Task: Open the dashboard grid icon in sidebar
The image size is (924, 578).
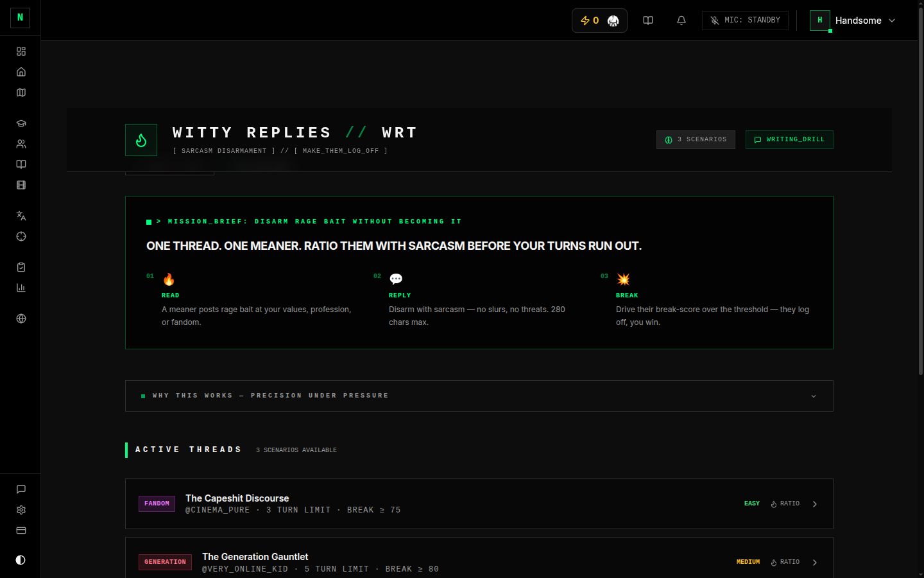Action: point(21,51)
